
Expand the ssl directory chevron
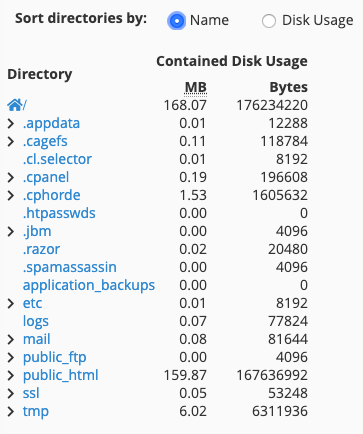(11, 394)
